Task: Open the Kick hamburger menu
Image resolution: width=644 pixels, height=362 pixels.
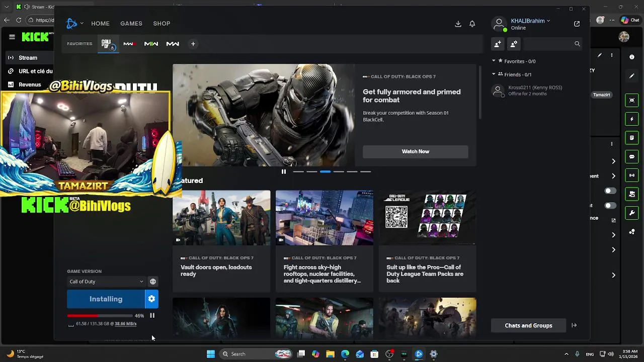Action: click(12, 37)
